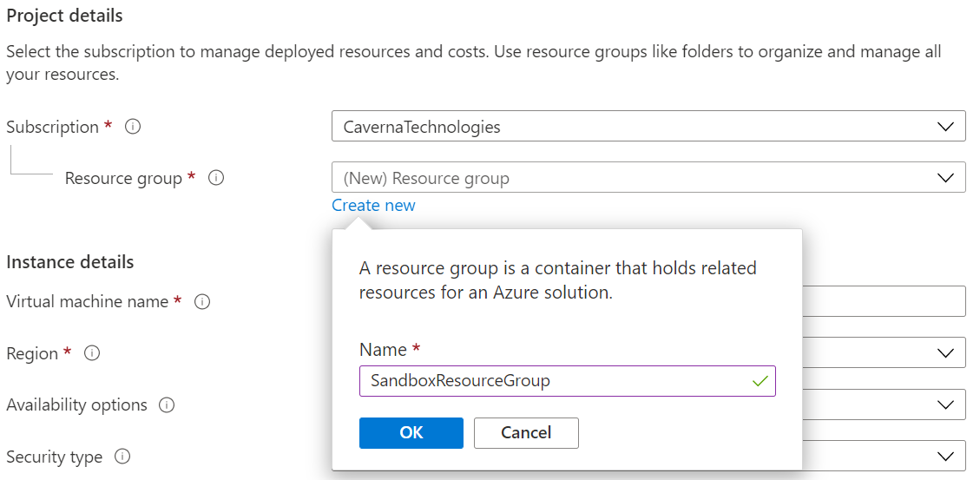Expand the Region dropdown chevron
Viewport: 980px width, 480px height.
click(x=945, y=353)
